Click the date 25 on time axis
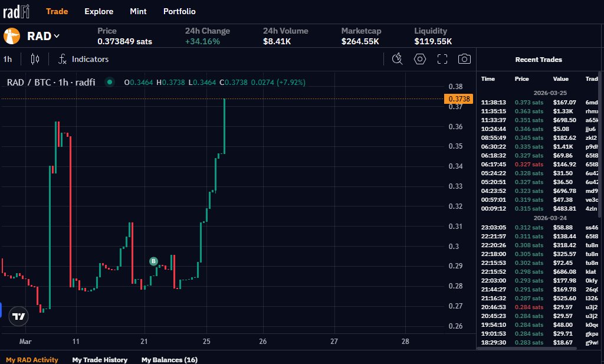 coord(206,341)
